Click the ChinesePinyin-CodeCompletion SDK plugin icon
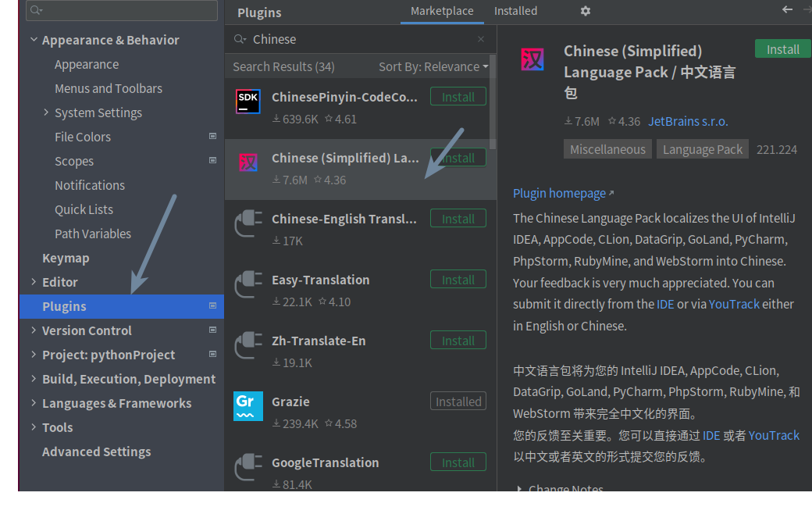 (248, 101)
